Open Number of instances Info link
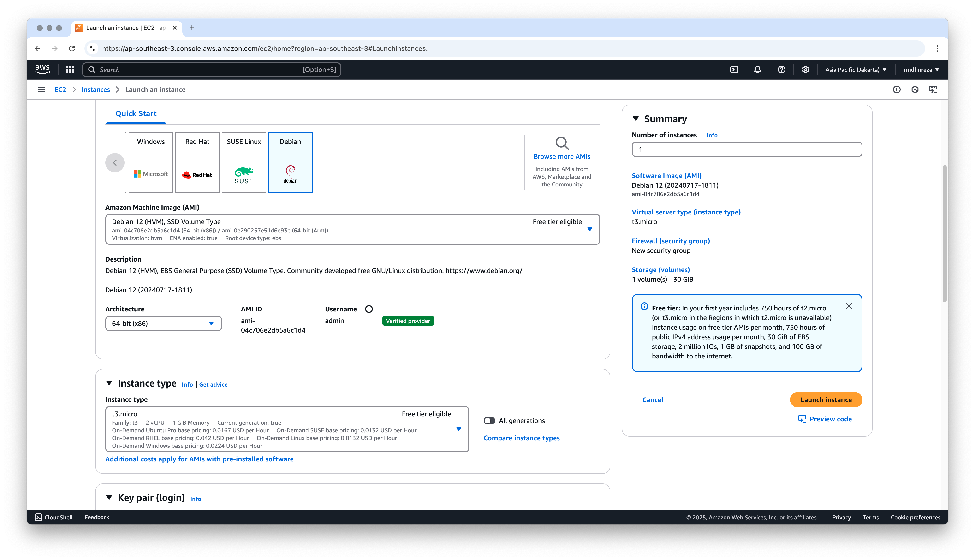Screen dimensions: 975x560 coord(712,135)
